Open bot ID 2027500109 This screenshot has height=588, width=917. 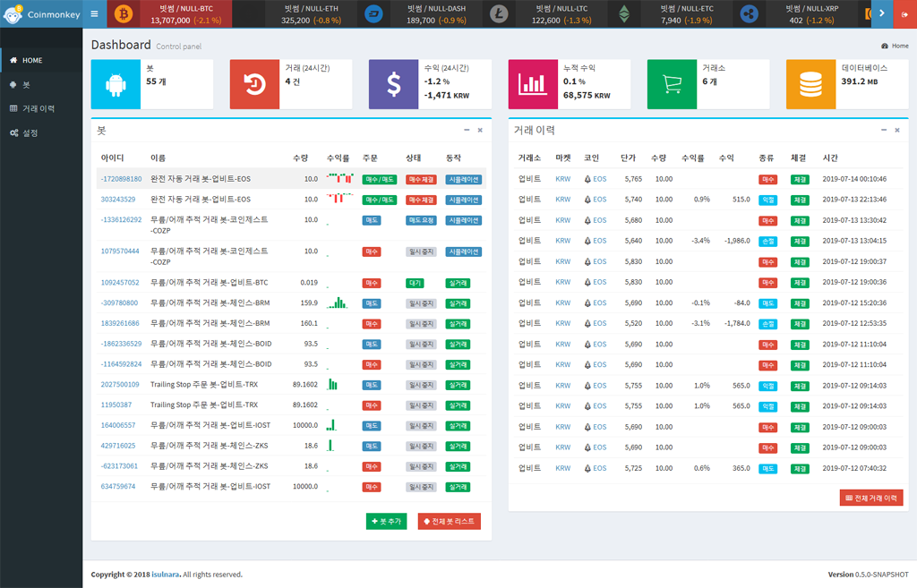click(x=120, y=385)
